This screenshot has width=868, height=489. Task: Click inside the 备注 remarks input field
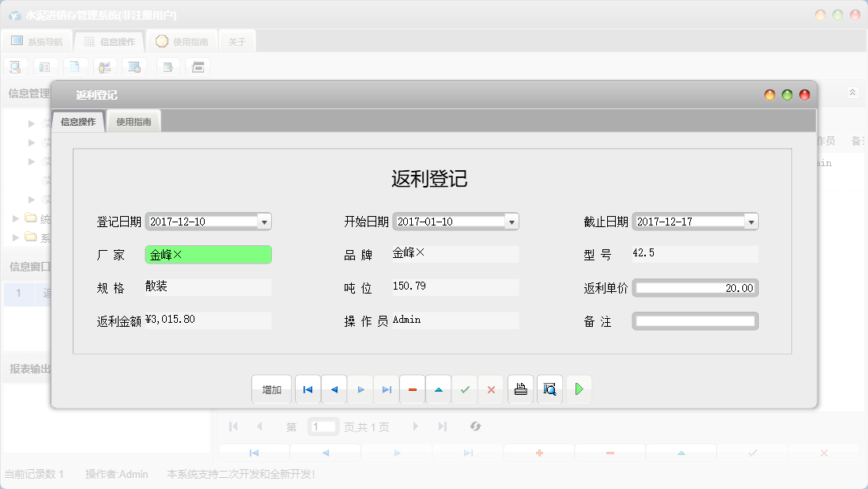click(x=694, y=321)
